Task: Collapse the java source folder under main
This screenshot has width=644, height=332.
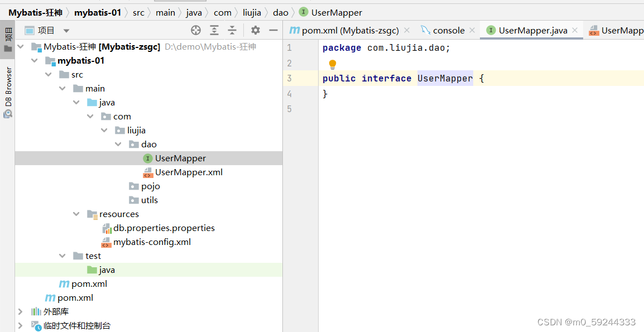Action: click(76, 102)
